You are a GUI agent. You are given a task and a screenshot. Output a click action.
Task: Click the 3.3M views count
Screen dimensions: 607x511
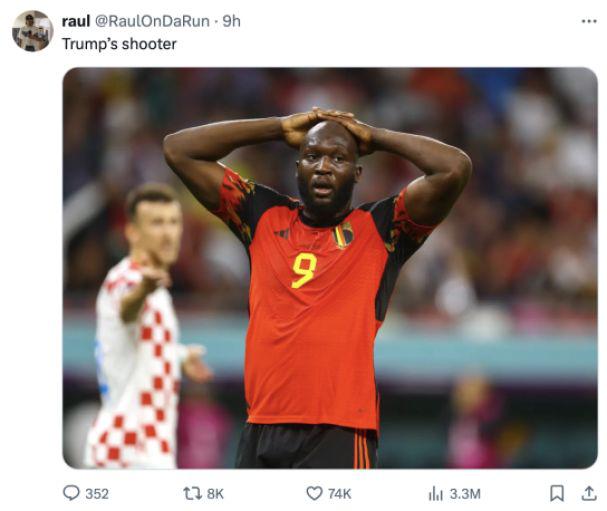pos(465,494)
